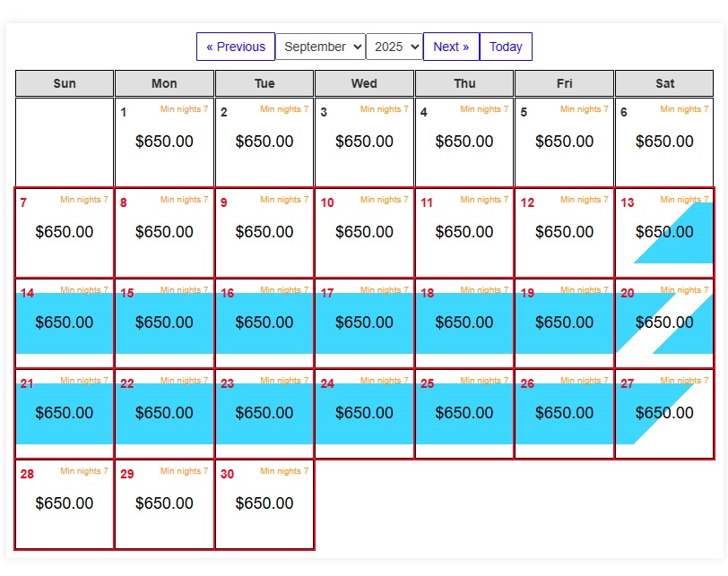Select booked date September 17
The width and height of the screenshot is (728, 576).
[364, 322]
